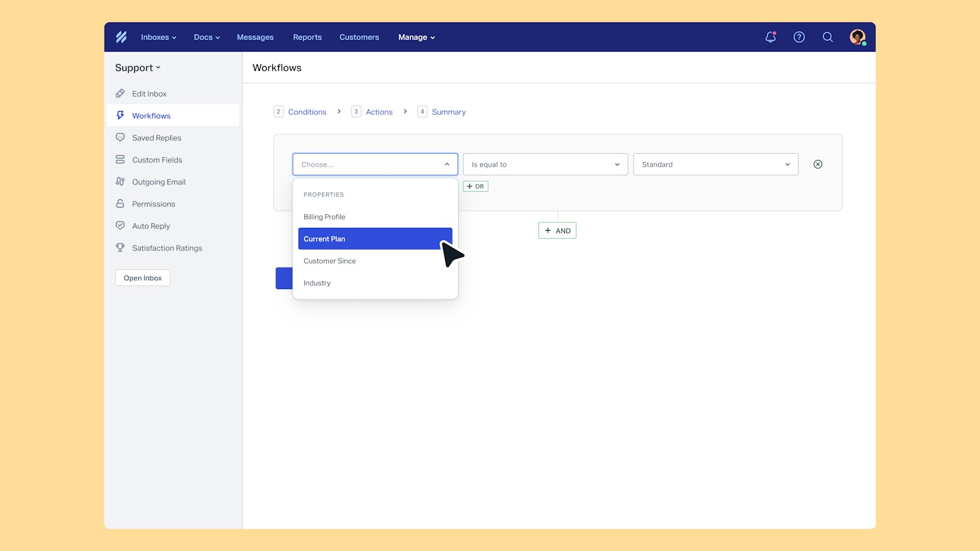
Task: Click the Outgoing Email icon
Action: pos(120,182)
